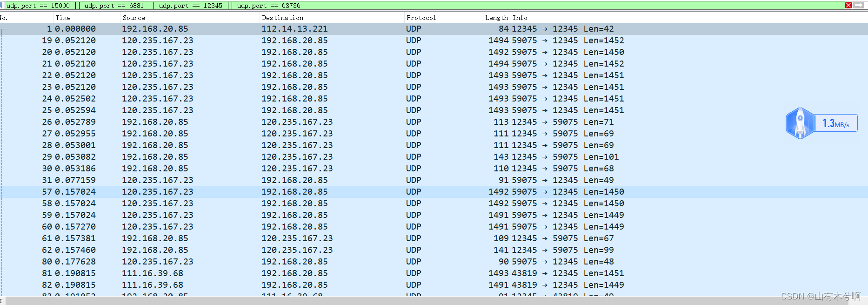Select packet 61 with Len=67
This screenshot has height=305, width=868.
point(434,238)
